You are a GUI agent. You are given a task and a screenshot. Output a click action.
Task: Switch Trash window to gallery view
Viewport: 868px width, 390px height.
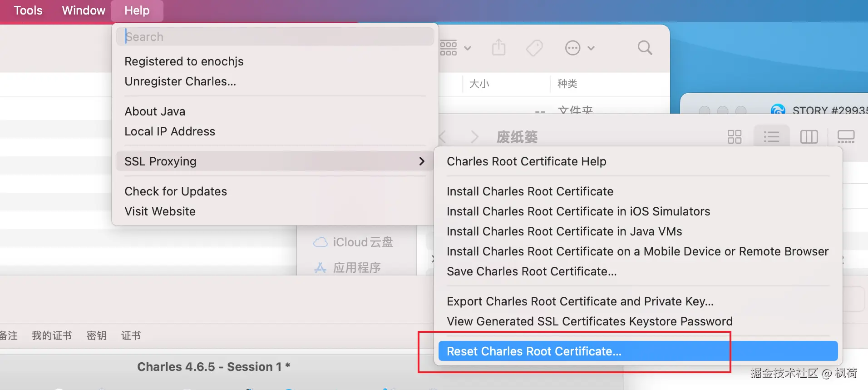(846, 137)
